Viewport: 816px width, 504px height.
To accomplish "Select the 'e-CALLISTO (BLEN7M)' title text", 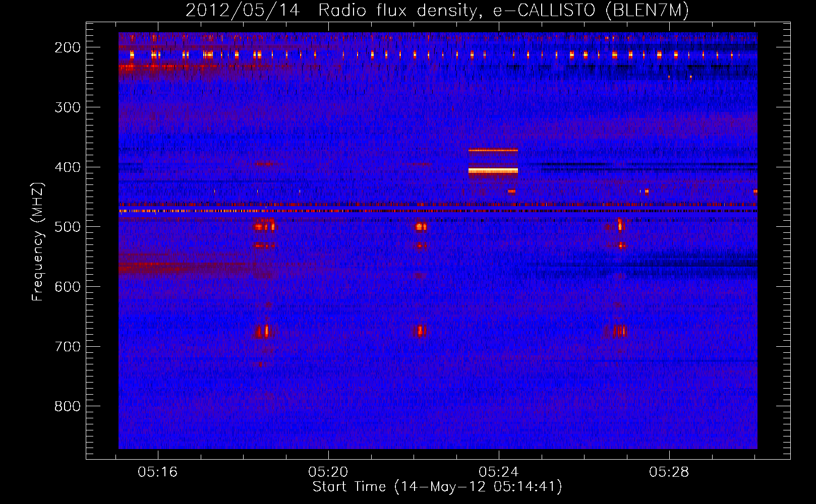I will [x=591, y=10].
